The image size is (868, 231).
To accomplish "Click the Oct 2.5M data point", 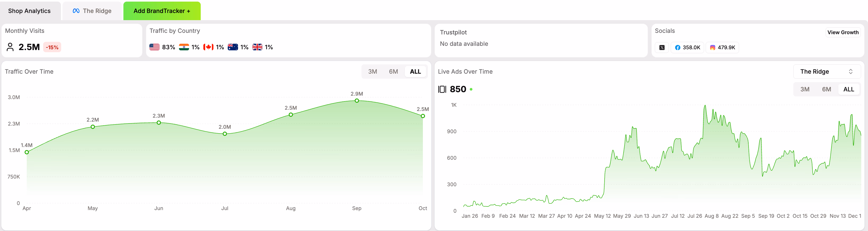I will pos(423,116).
